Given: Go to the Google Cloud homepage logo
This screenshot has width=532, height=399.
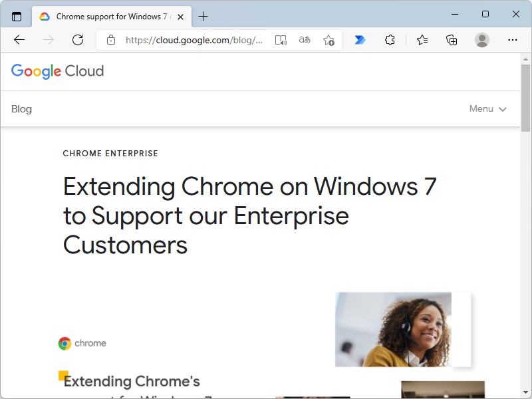Looking at the screenshot, I should (x=57, y=71).
